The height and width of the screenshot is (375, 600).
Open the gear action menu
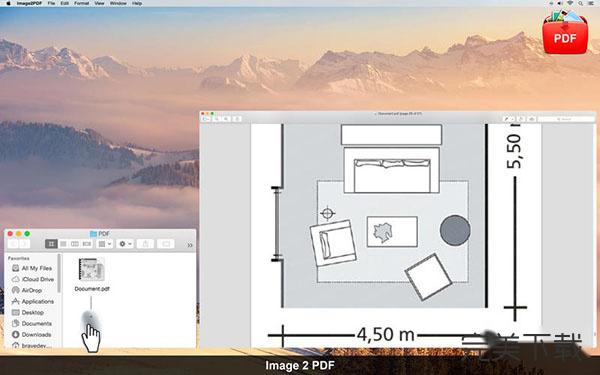coord(125,244)
